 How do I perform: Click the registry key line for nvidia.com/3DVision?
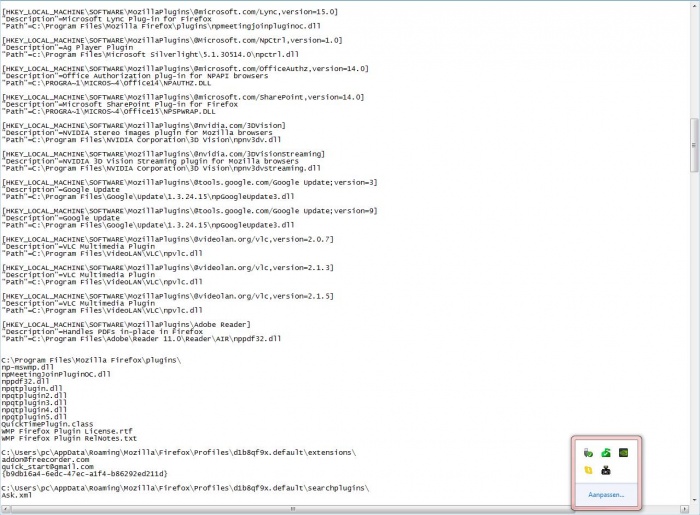tap(143, 126)
